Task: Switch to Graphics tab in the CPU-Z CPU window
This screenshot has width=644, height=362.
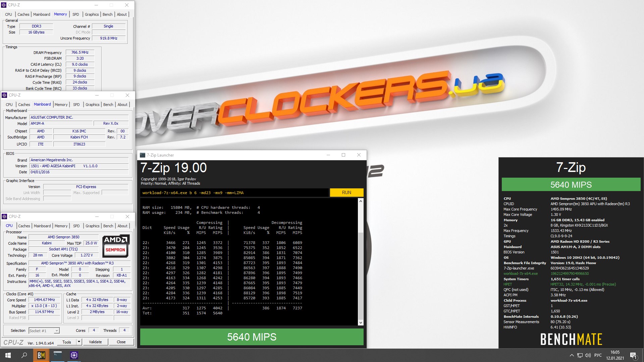Action: point(92,226)
